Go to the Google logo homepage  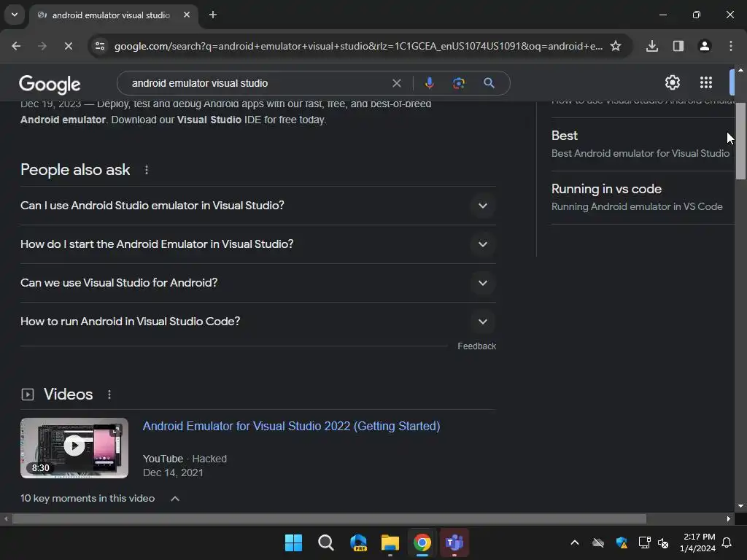click(50, 85)
